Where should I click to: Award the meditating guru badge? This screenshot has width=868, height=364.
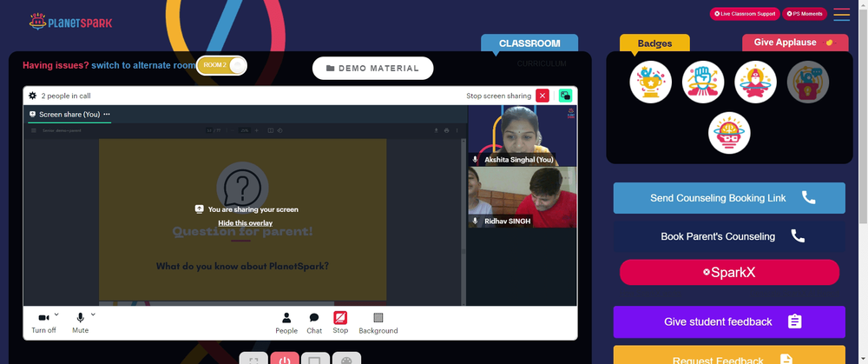[x=756, y=82]
